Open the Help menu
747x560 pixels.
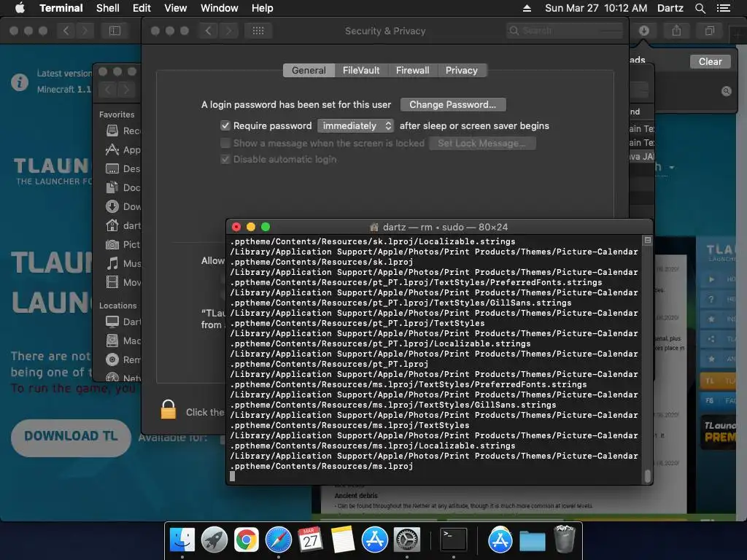tap(262, 8)
